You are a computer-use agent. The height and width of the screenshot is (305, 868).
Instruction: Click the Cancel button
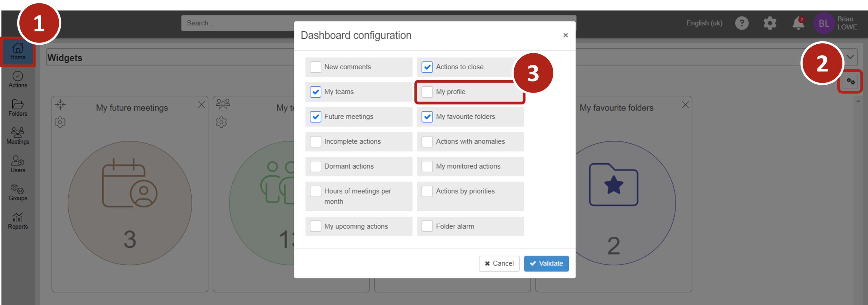[x=499, y=263]
